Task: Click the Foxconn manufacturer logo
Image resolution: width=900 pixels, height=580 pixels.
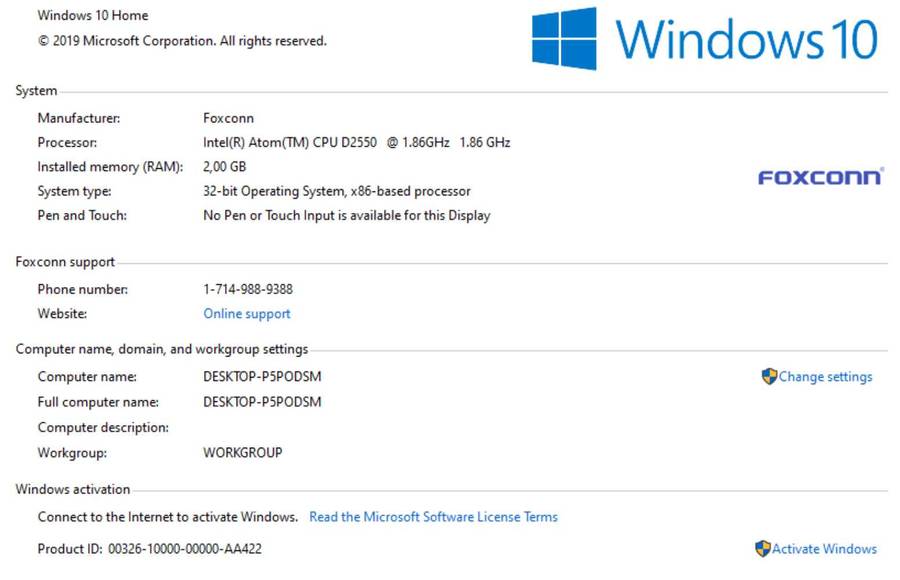Action: [x=820, y=178]
